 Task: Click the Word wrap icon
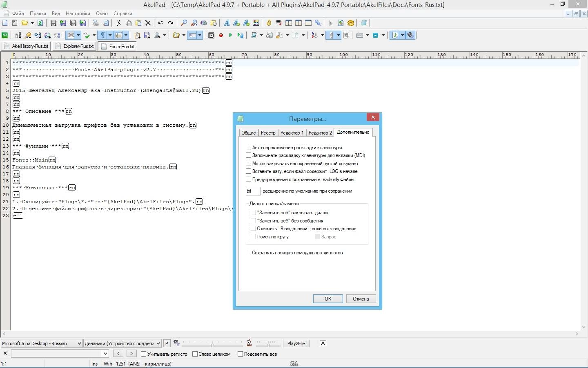point(279,23)
